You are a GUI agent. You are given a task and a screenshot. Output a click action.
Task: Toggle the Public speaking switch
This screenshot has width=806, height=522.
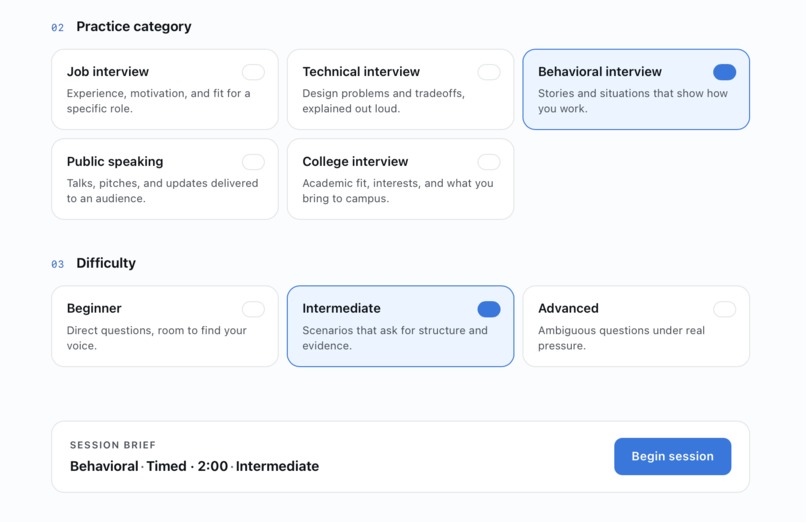pyautogui.click(x=253, y=162)
